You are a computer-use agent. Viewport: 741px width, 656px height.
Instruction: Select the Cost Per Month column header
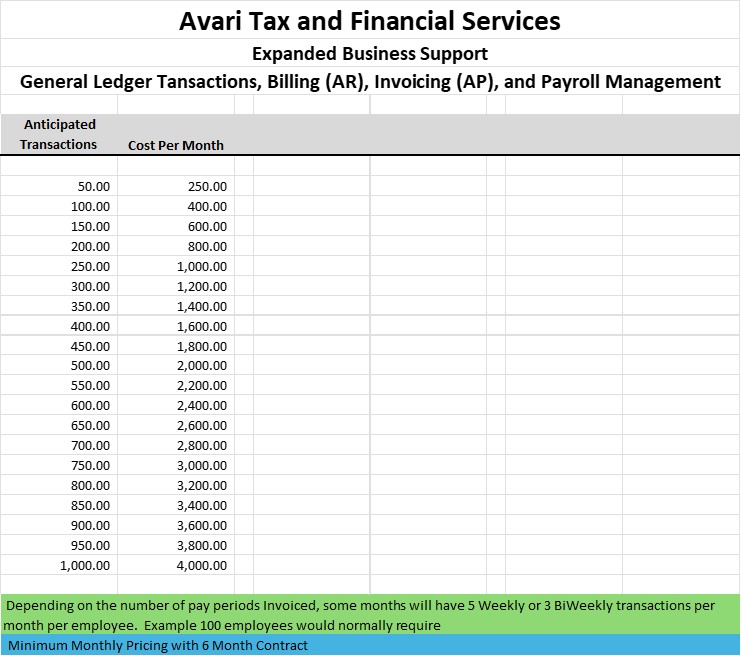(x=176, y=145)
